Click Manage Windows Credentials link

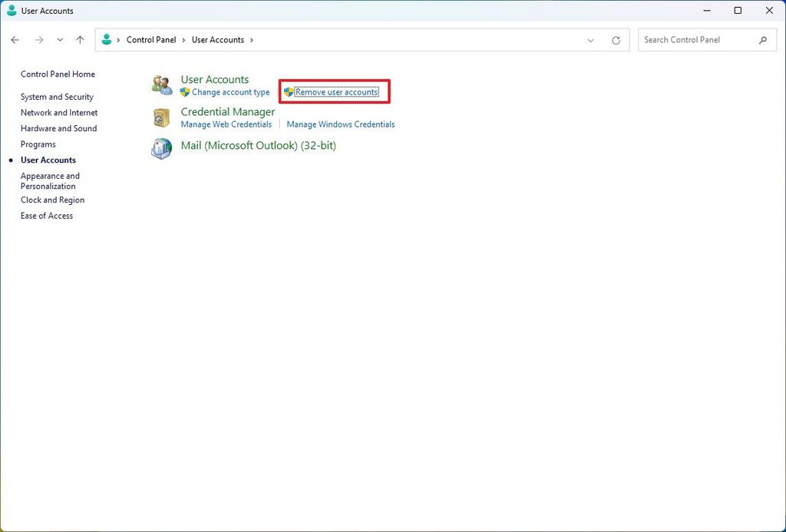pyautogui.click(x=340, y=124)
